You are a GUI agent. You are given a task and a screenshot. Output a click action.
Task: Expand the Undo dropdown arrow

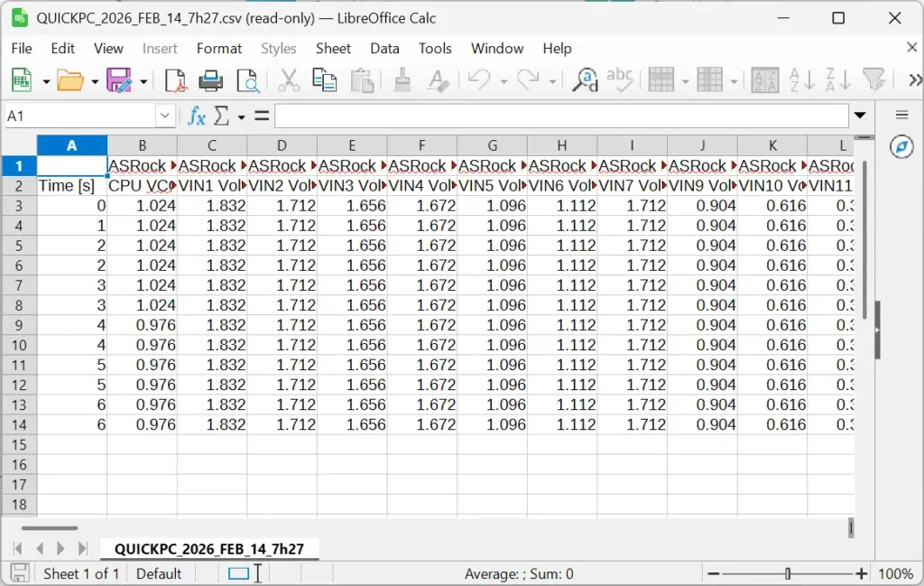click(x=504, y=79)
